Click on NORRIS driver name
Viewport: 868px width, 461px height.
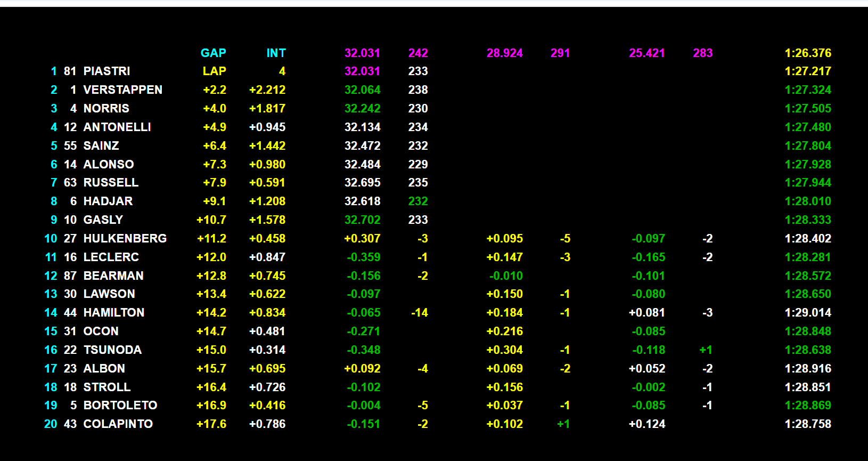[x=106, y=109]
